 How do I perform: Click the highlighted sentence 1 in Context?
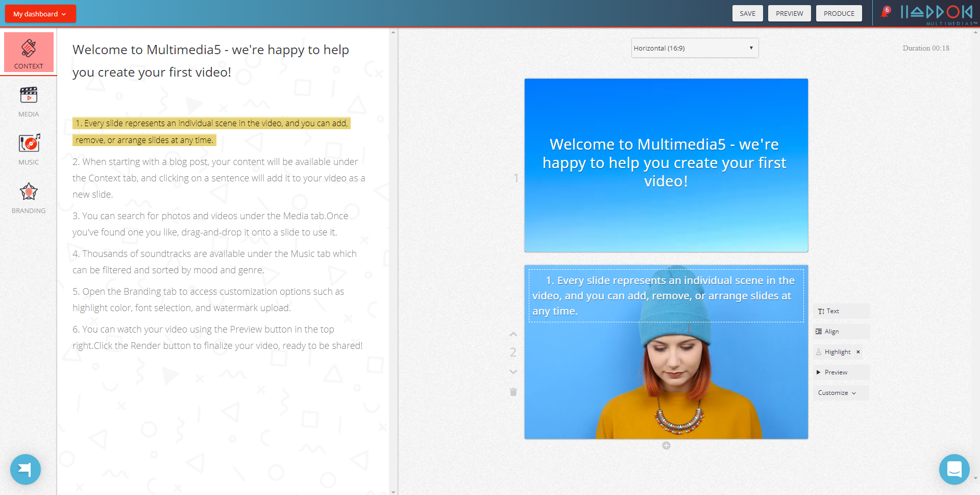pos(211,132)
